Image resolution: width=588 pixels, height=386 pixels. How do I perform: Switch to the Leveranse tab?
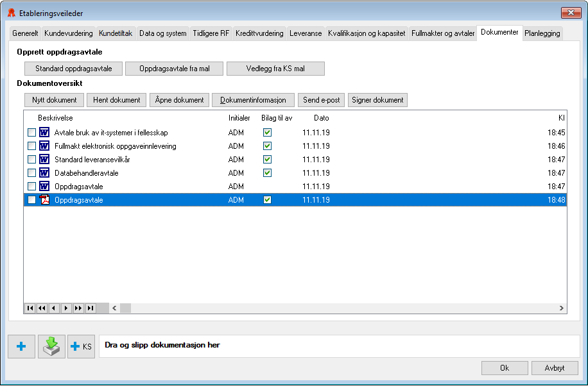pyautogui.click(x=306, y=33)
